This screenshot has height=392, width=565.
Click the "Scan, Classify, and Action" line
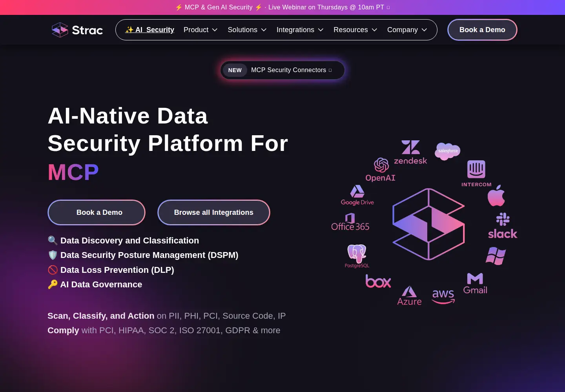(x=166, y=316)
